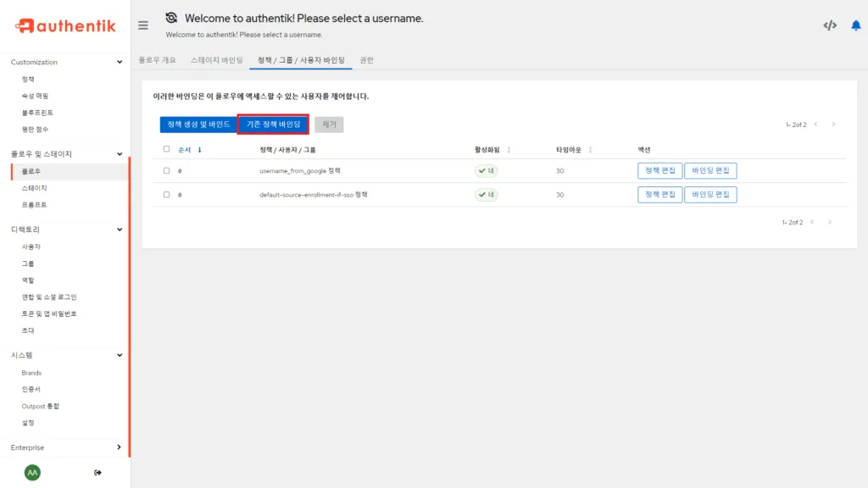The width and height of the screenshot is (868, 488).
Task: Open the API drawer code icon
Action: pyautogui.click(x=830, y=25)
